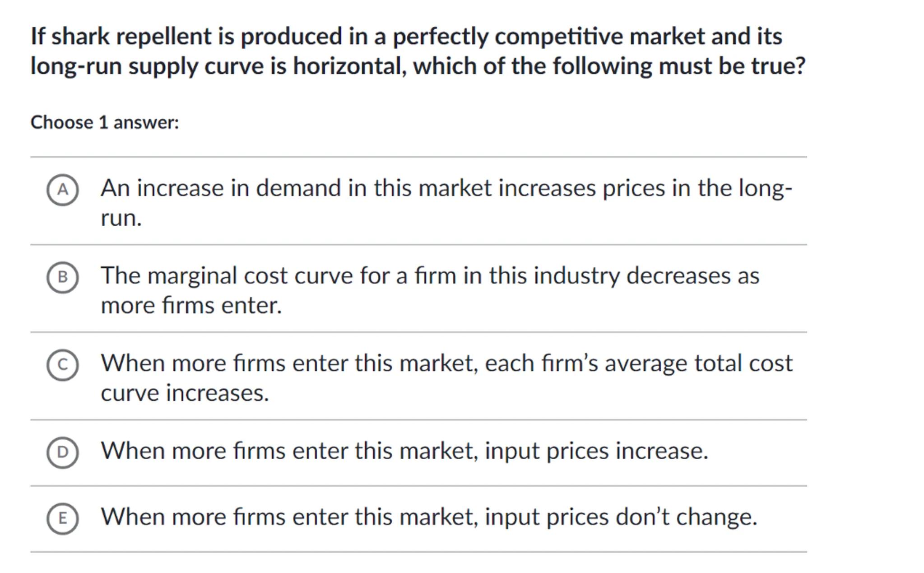The height and width of the screenshot is (573, 924).
Task: Mark option E radio circle
Action: (x=62, y=518)
